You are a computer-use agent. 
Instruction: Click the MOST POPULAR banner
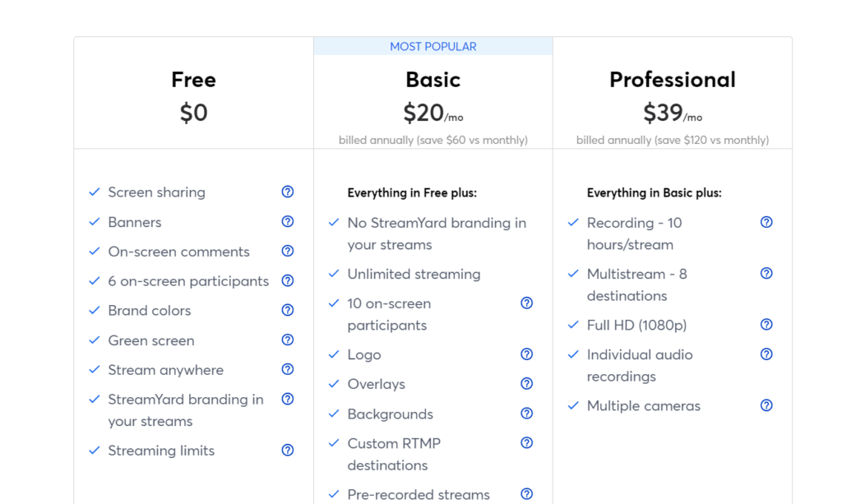coord(433,47)
